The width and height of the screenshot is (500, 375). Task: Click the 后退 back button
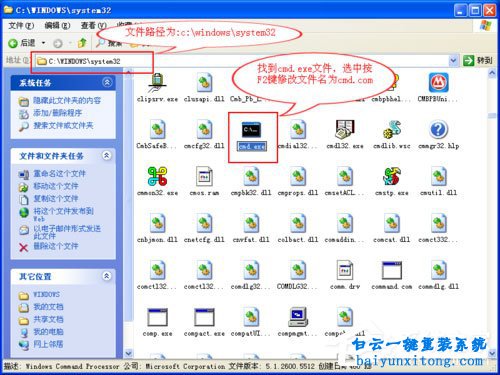point(23,43)
